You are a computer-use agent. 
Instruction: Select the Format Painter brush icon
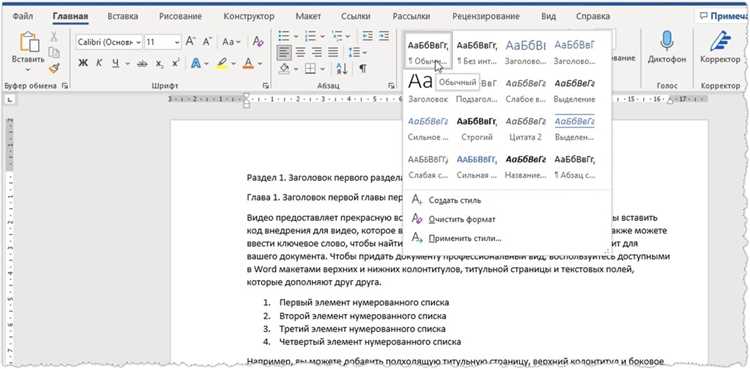(54, 67)
